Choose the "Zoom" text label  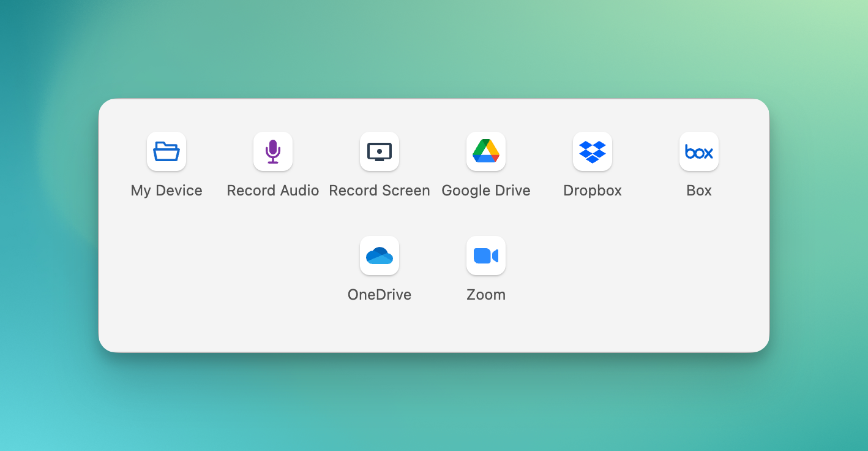[486, 295]
